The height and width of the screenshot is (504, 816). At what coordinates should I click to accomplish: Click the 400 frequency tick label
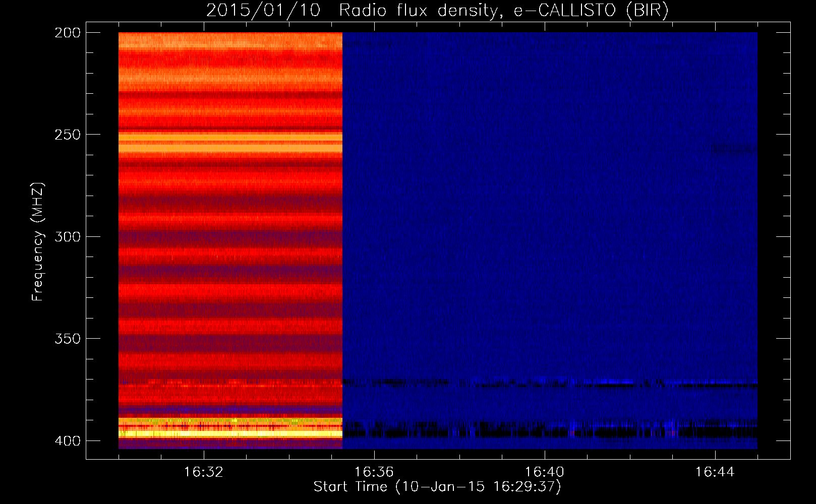point(68,440)
